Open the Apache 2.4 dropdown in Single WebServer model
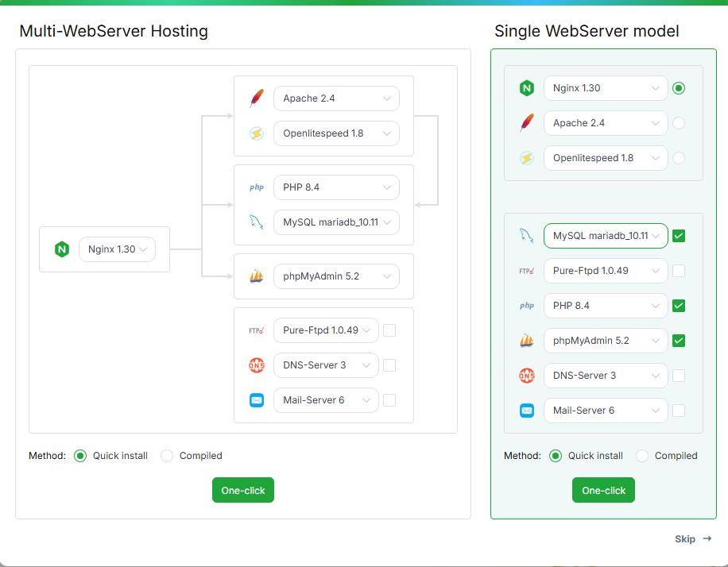 (x=606, y=123)
